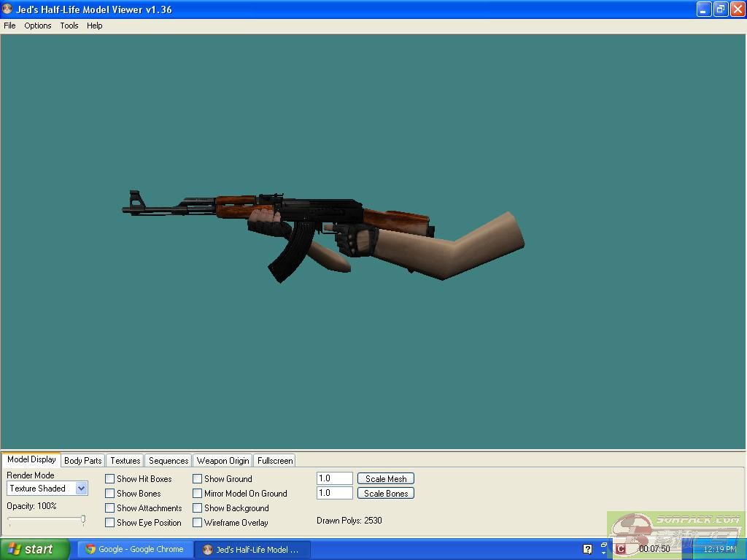
Task: Enable Mirror Model On Ground checkbox
Action: pos(197,494)
